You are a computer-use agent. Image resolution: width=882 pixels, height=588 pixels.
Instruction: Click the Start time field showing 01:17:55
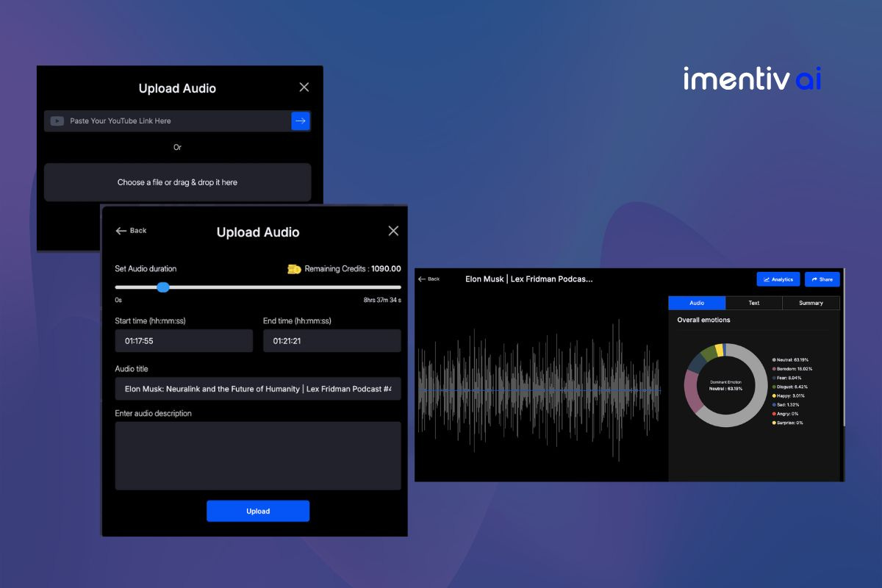[184, 341]
